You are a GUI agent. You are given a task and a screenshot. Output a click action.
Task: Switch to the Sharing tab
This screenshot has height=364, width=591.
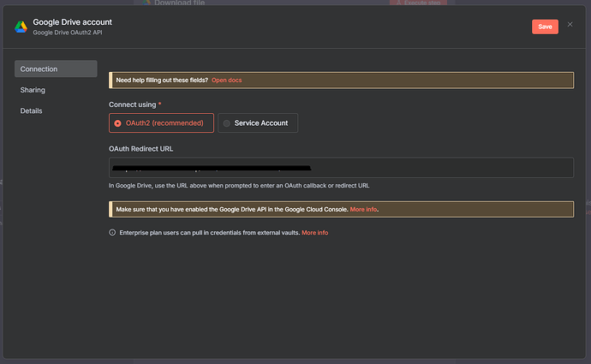(33, 90)
